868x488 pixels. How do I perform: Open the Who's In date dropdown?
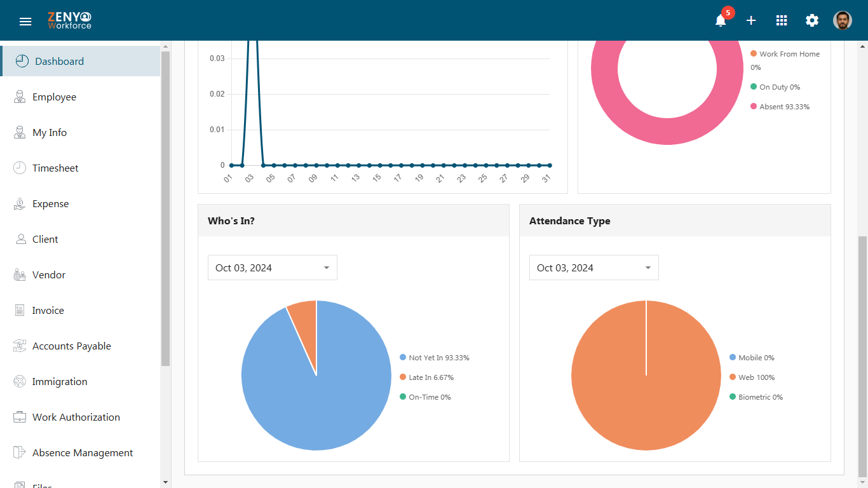coord(273,268)
